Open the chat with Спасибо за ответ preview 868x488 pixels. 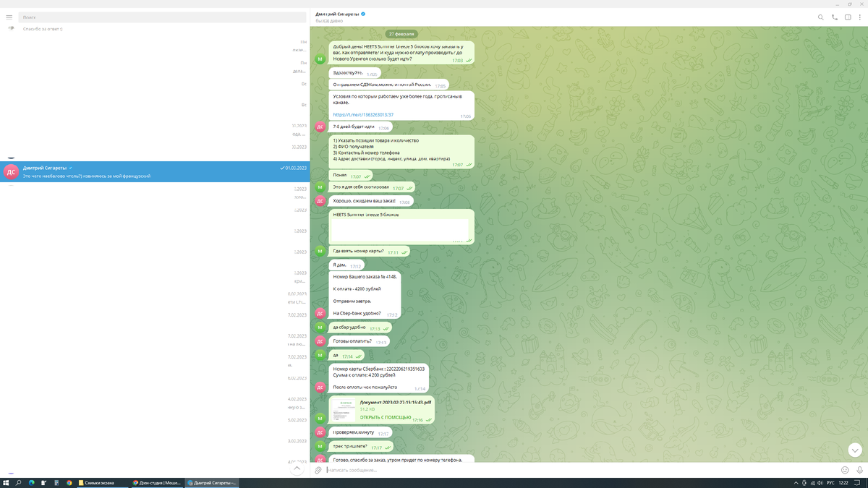[x=155, y=29]
